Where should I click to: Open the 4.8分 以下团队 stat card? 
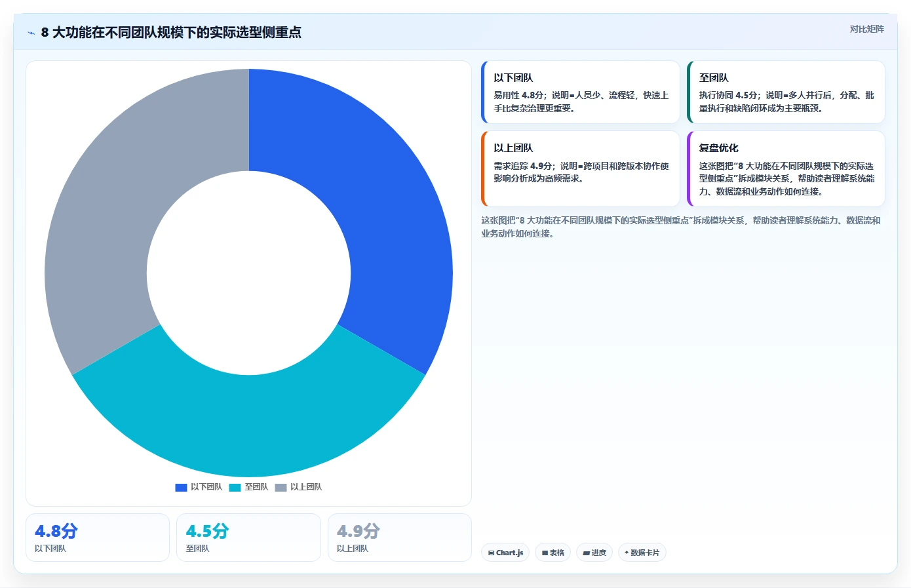click(98, 538)
